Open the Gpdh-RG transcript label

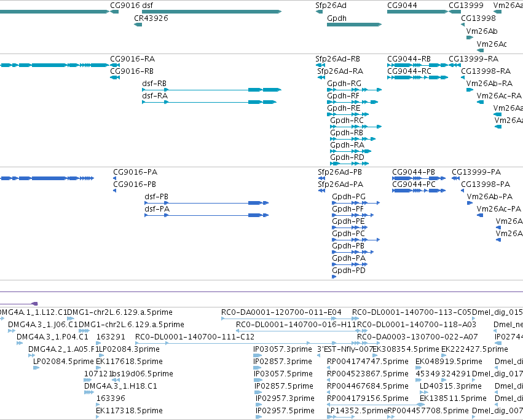click(x=344, y=84)
